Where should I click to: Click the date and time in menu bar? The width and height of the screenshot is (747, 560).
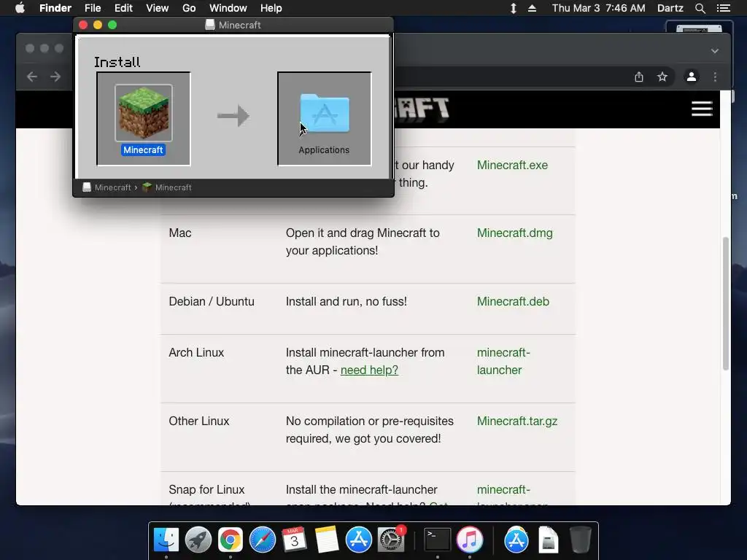pyautogui.click(x=598, y=8)
